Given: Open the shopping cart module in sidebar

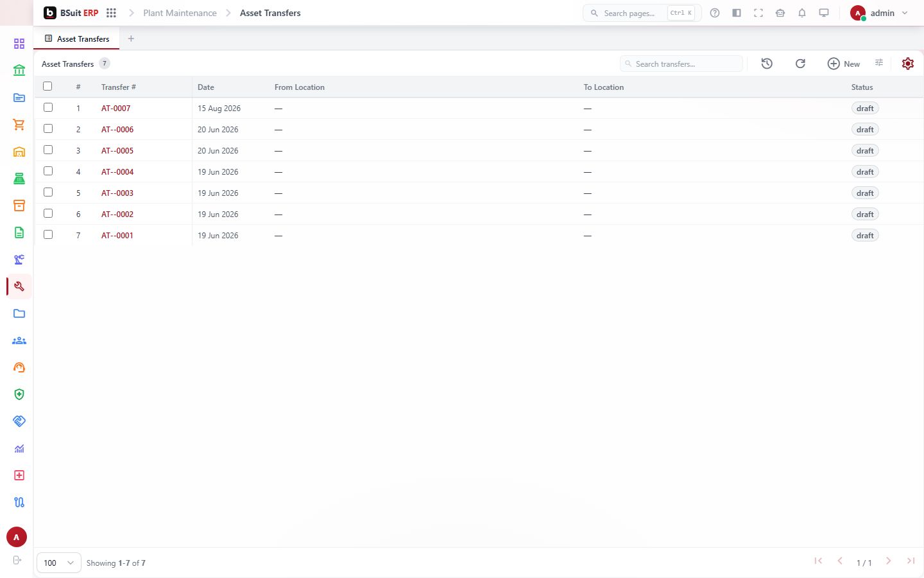Looking at the screenshot, I should (x=19, y=125).
